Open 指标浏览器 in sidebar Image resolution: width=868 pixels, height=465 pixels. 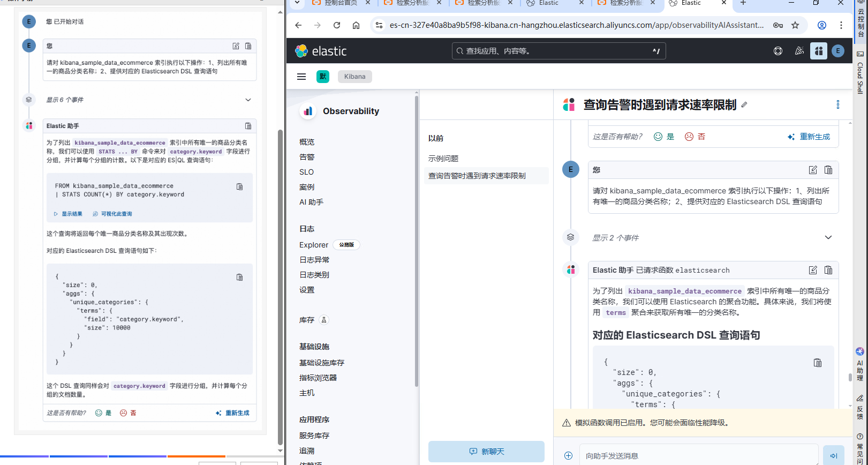pyautogui.click(x=318, y=378)
